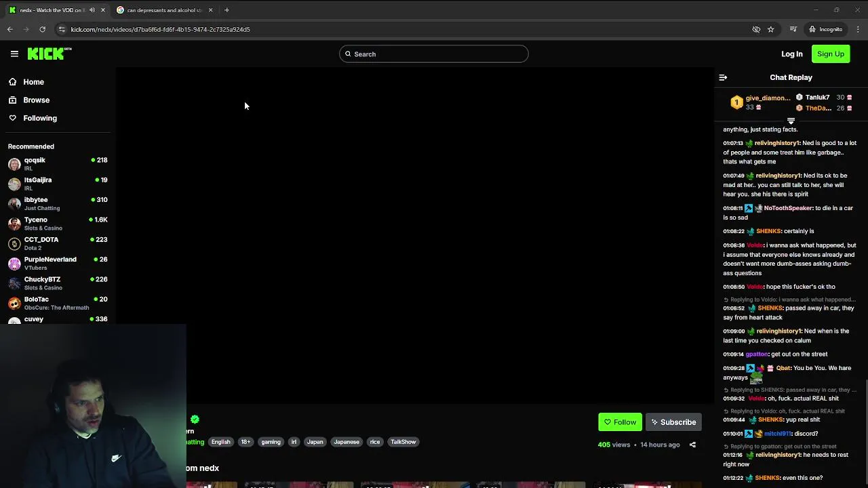Screen dimensions: 868x488
Task: Collapse the Chat Replay panel
Action: tap(723, 77)
